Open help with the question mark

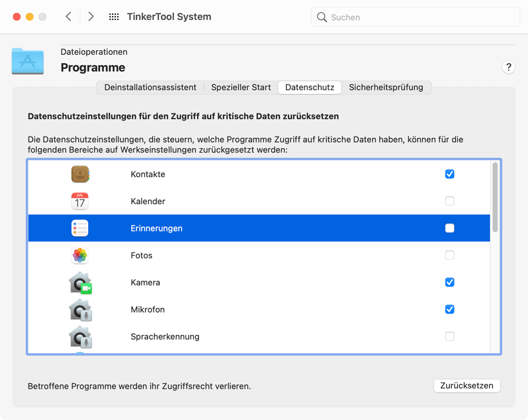pos(509,68)
